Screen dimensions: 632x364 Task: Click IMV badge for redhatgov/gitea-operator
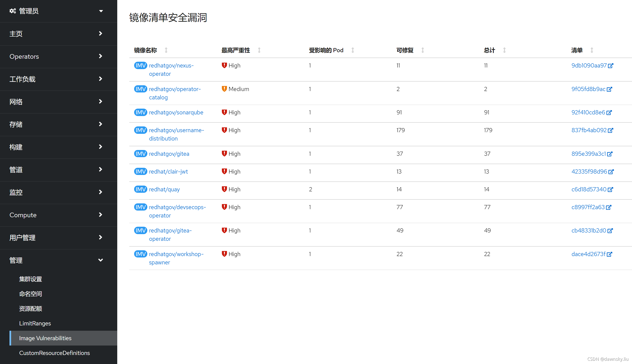point(141,230)
